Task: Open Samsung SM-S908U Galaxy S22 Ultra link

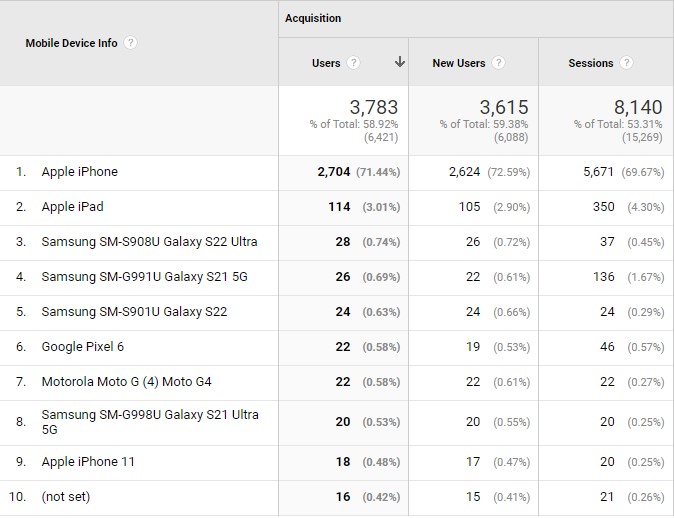Action: click(x=149, y=242)
